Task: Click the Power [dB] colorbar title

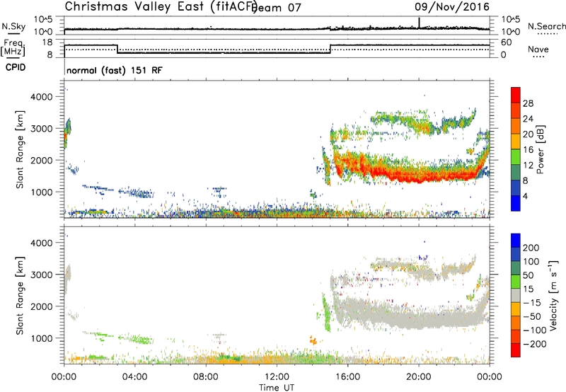Action: click(x=540, y=149)
